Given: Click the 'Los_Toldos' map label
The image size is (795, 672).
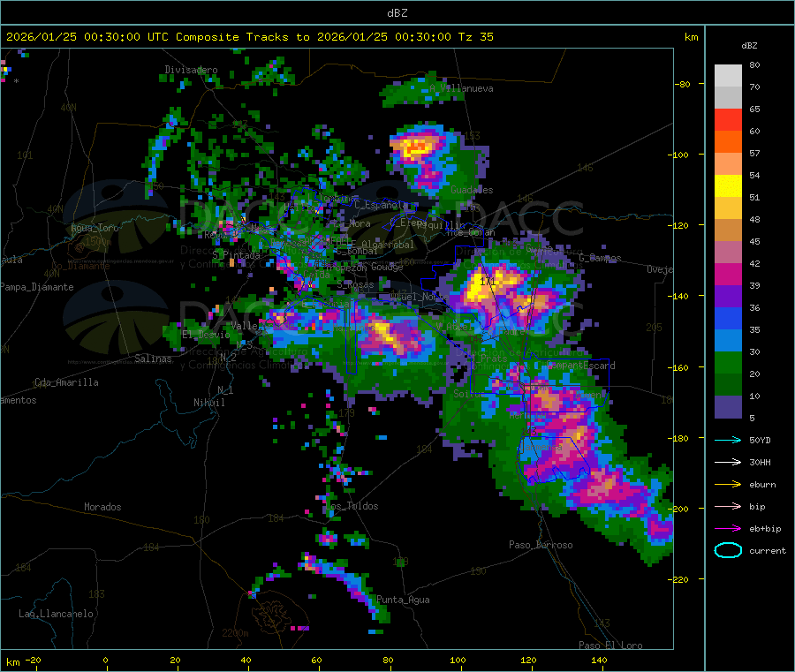Looking at the screenshot, I should [x=352, y=506].
